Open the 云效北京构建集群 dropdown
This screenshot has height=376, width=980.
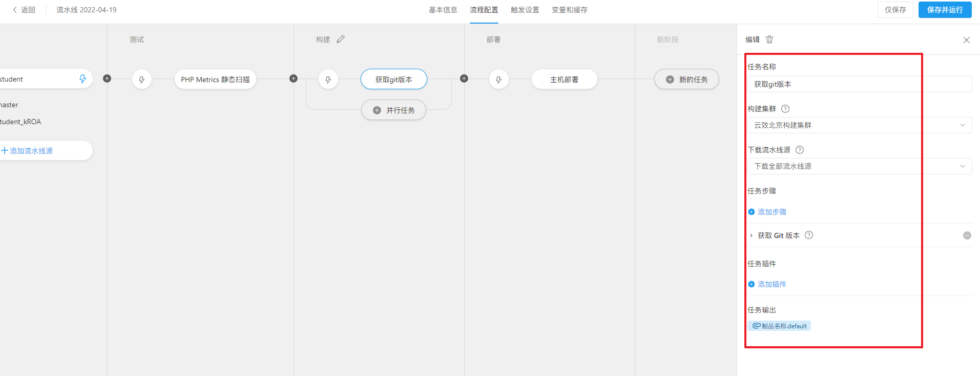[x=860, y=125]
